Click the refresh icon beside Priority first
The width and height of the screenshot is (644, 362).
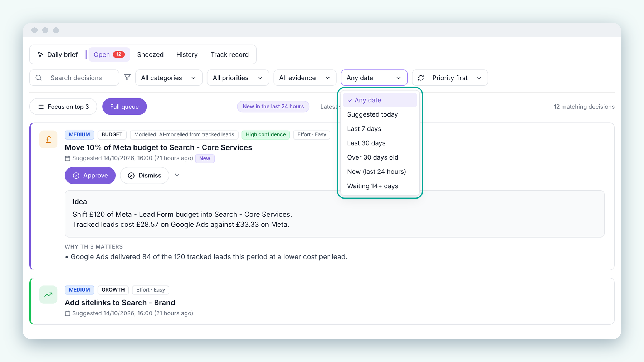[x=421, y=78]
